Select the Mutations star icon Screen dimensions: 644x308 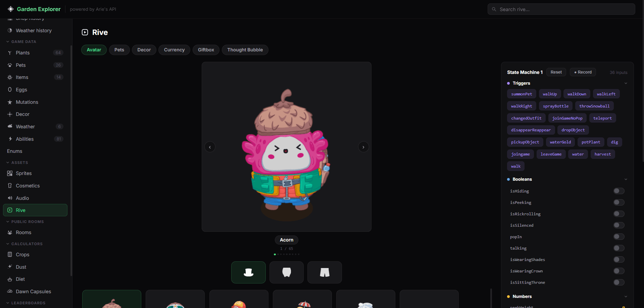pyautogui.click(x=10, y=102)
